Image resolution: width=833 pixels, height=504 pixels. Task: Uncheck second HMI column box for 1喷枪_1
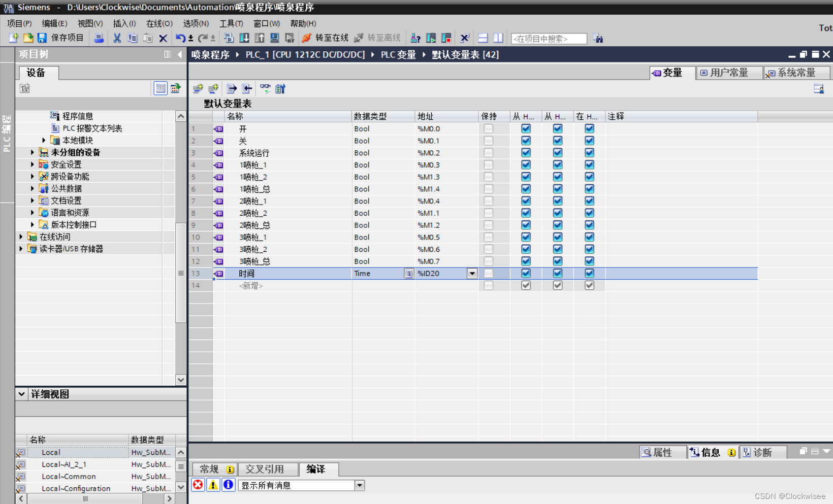558,165
